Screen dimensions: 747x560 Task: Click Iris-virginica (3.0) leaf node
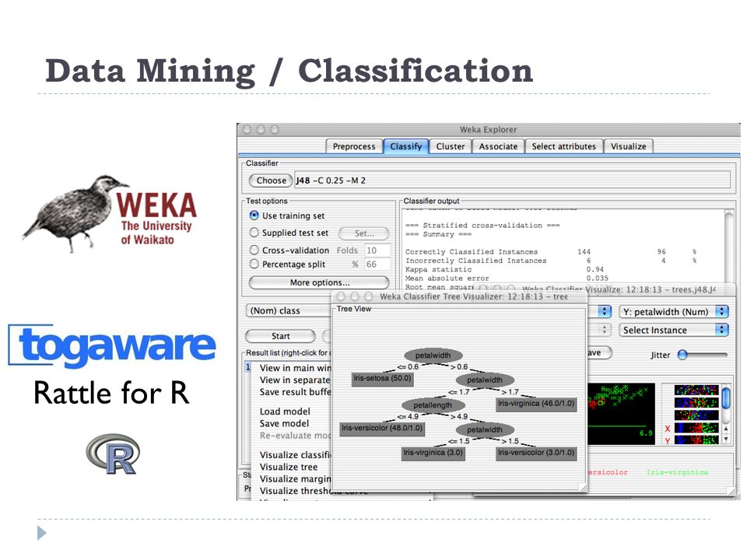[x=433, y=453]
